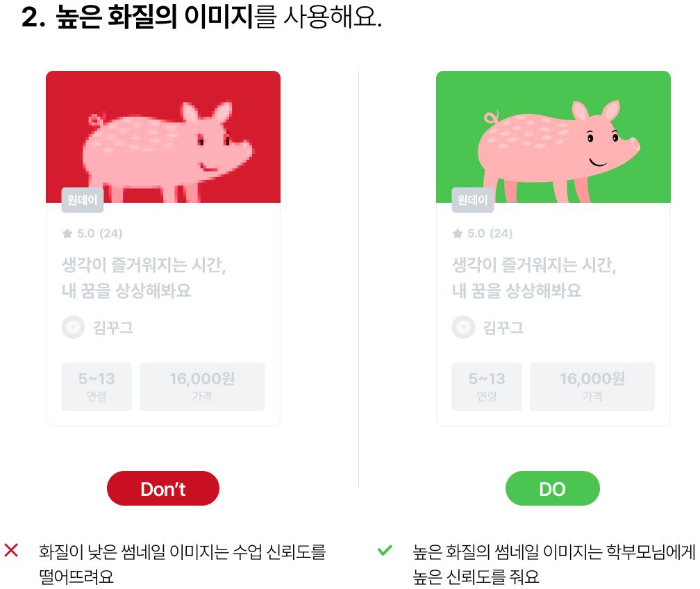
Task: Click the 5~13 age box in the right card
Action: [x=487, y=387]
